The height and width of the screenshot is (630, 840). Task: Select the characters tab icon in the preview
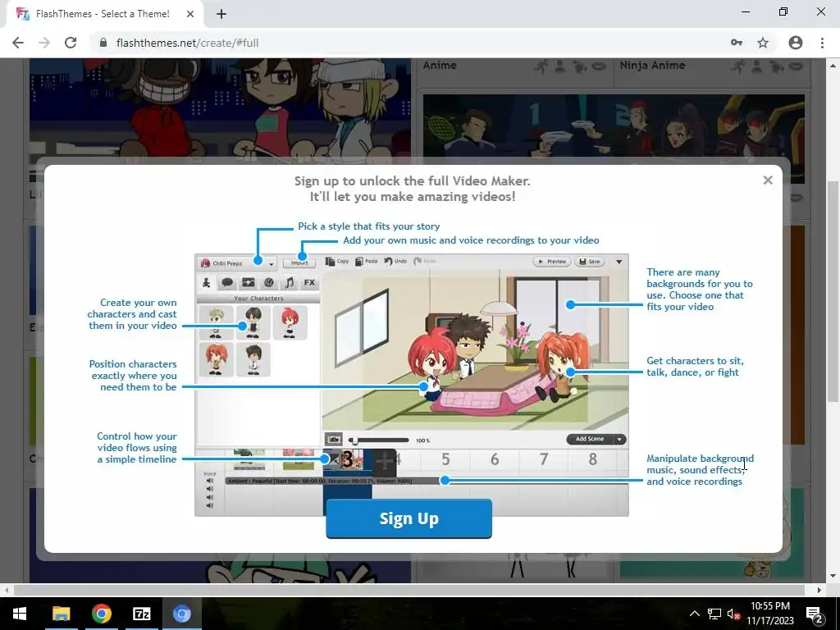[206, 282]
